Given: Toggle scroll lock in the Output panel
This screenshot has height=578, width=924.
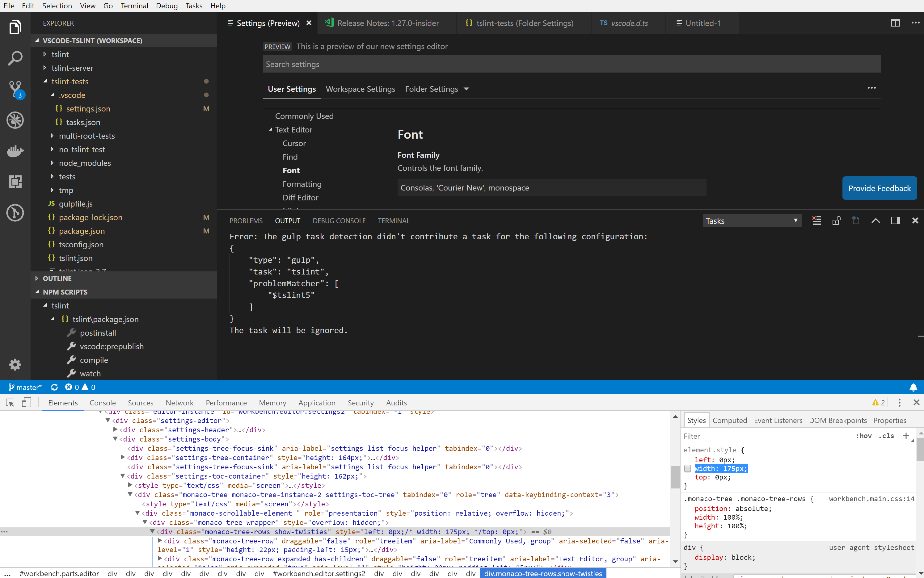Looking at the screenshot, I should [836, 220].
